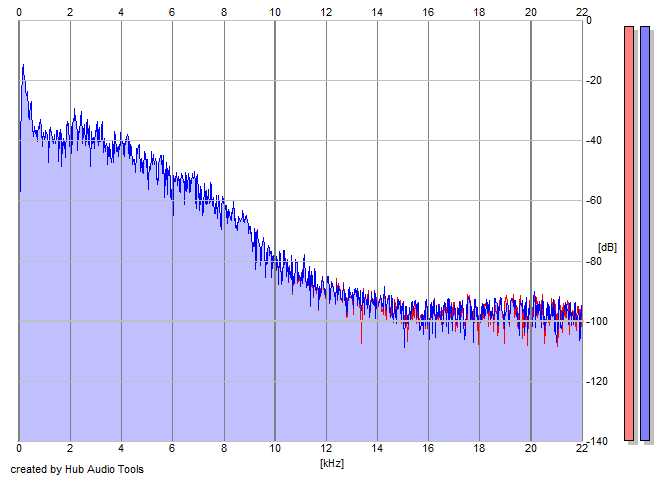
Task: Click the blue channel level meter bar
Action: pyautogui.click(x=645, y=233)
